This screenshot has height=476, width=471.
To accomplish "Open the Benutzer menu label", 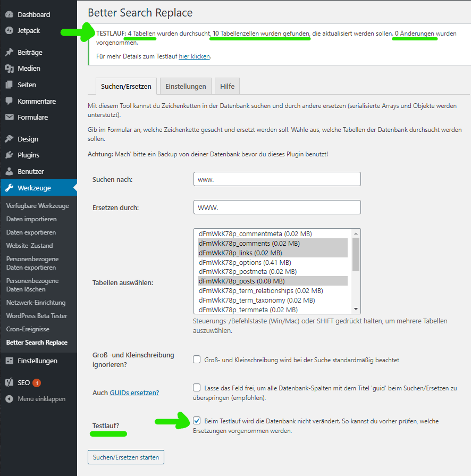I will pos(31,171).
